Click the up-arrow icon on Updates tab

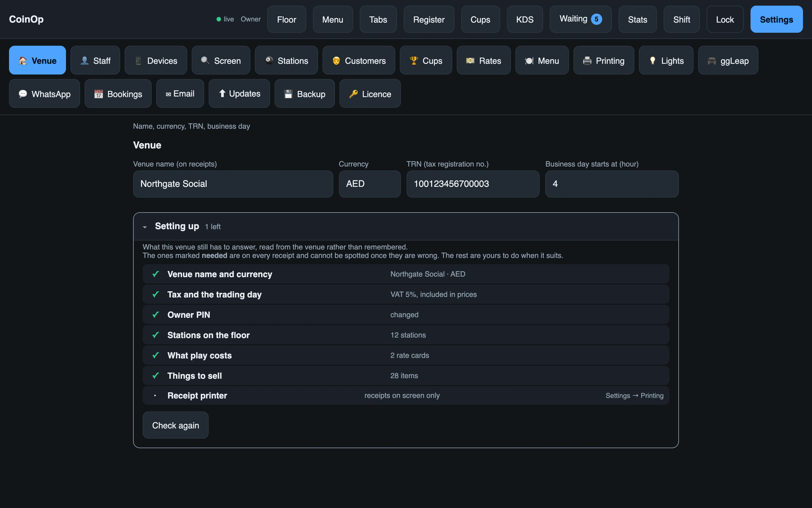[x=222, y=93]
